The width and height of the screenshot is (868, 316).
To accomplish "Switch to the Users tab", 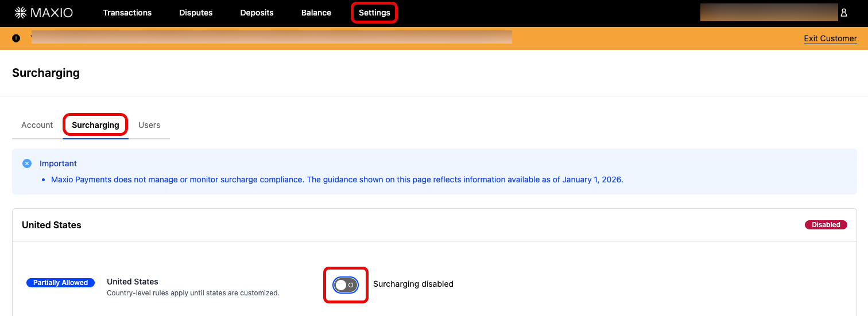I will point(149,125).
